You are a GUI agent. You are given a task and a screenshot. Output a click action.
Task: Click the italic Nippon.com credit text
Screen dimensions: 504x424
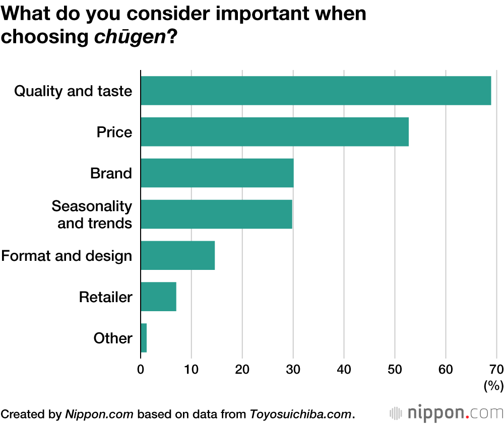tap(99, 414)
